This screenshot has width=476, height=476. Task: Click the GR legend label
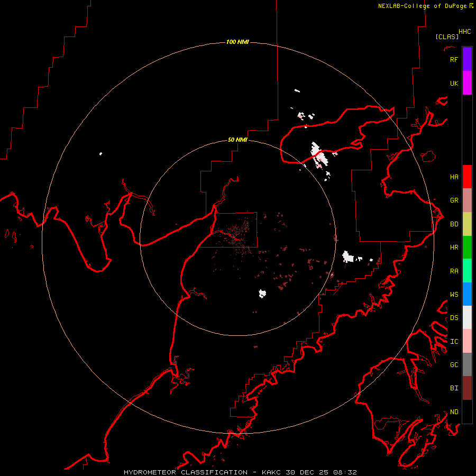454,200
